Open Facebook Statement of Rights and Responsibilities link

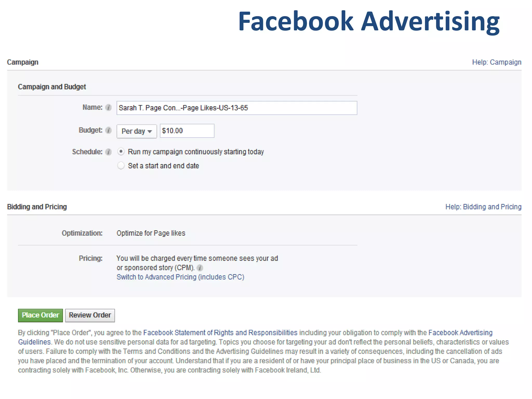220,333
